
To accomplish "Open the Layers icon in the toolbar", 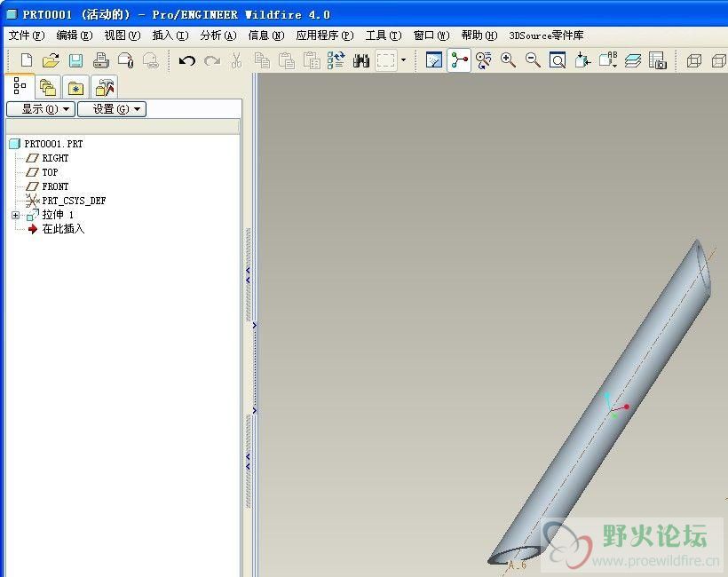I will (633, 60).
